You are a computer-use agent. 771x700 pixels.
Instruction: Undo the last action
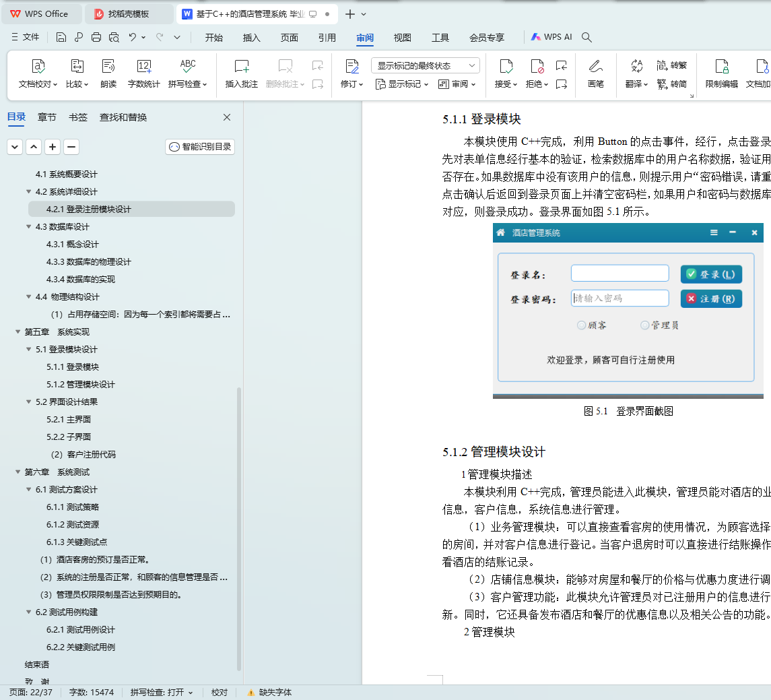[132, 37]
